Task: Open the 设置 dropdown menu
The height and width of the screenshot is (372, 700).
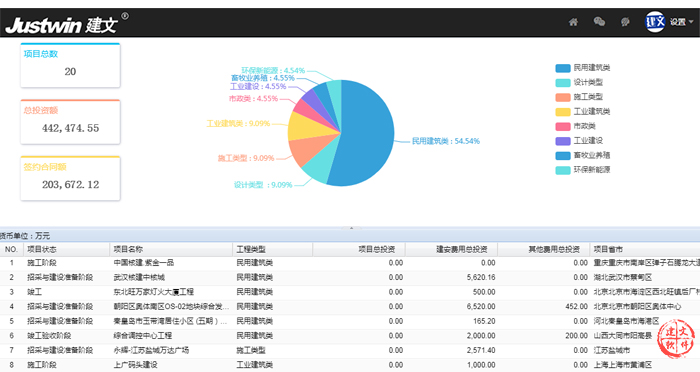Action: (x=681, y=22)
